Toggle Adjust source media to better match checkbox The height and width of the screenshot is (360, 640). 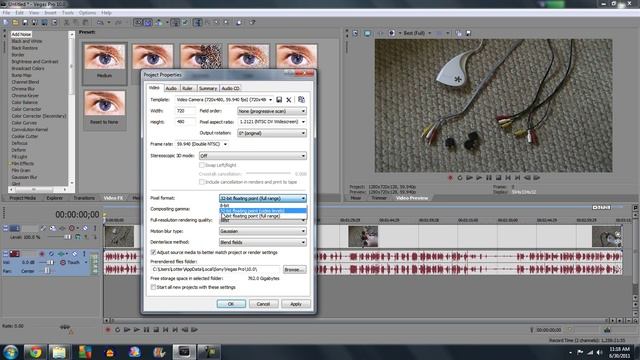[153, 252]
